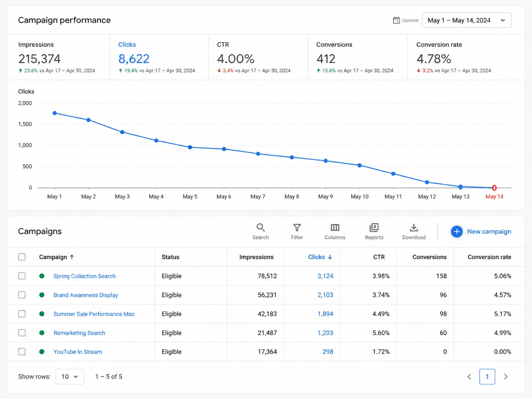The image size is (532, 399).
Task: Click the 2,103 clicks value
Action: [x=325, y=295]
